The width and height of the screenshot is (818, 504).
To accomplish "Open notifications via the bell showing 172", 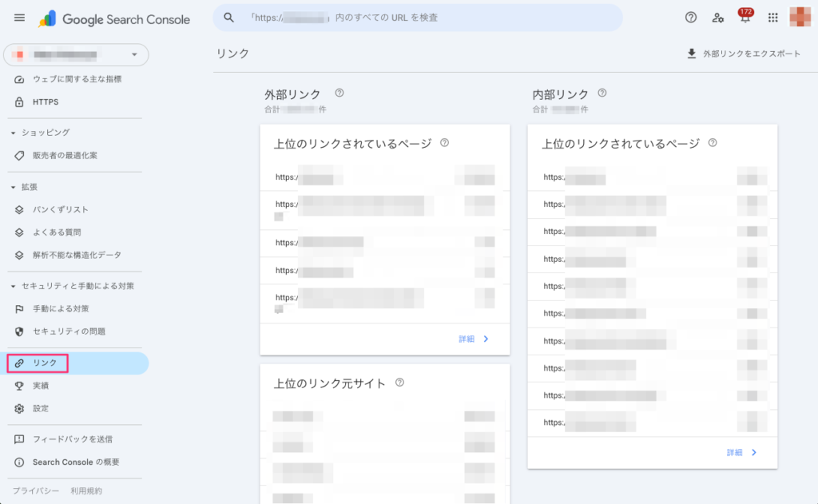I will click(745, 18).
